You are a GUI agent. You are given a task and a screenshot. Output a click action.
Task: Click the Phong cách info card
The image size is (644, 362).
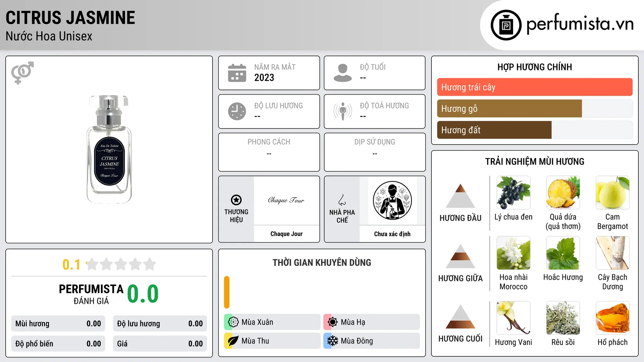click(269, 152)
